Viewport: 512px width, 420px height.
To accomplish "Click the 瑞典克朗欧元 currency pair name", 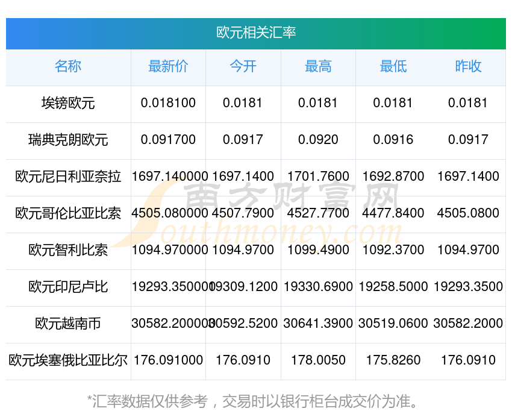I will (x=68, y=140).
